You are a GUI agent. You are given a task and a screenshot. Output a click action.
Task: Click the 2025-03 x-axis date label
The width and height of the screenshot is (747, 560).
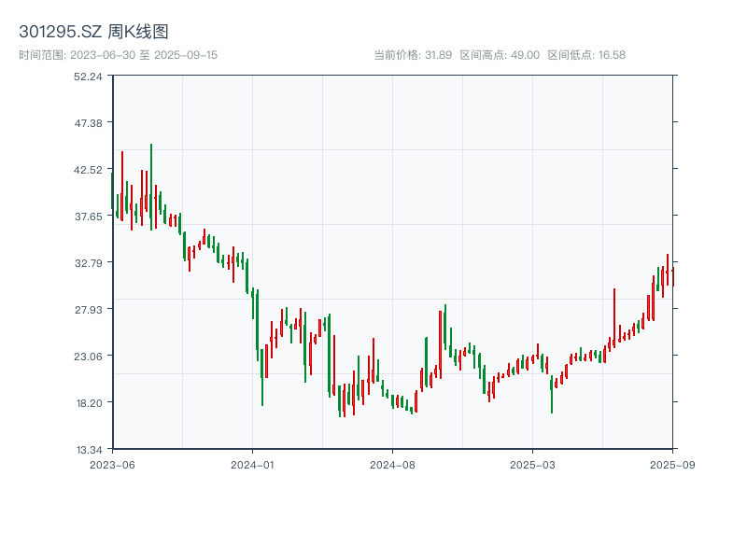click(x=532, y=463)
